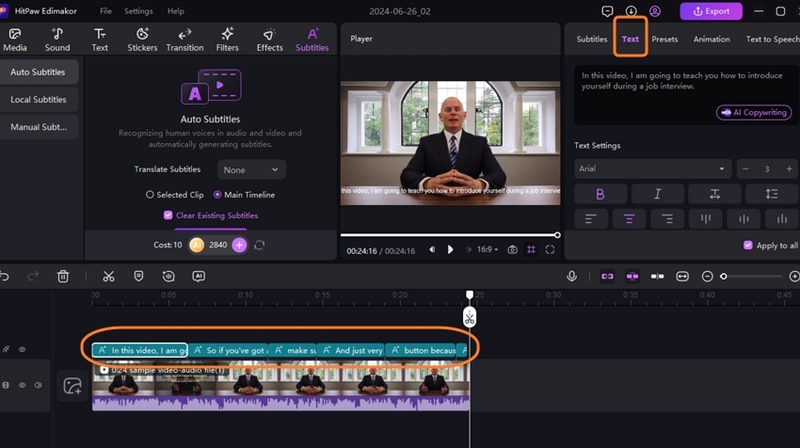Open the Text tool panel

pyautogui.click(x=100, y=40)
